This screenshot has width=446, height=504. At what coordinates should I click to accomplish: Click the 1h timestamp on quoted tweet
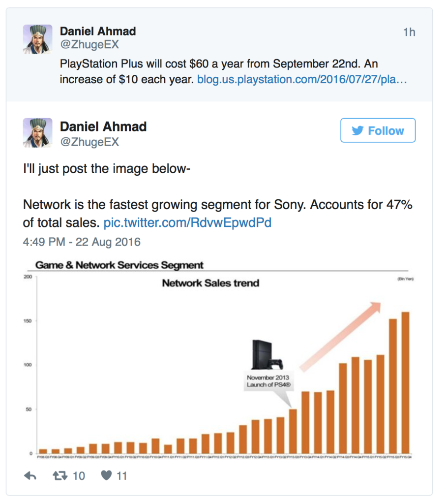pos(409,32)
